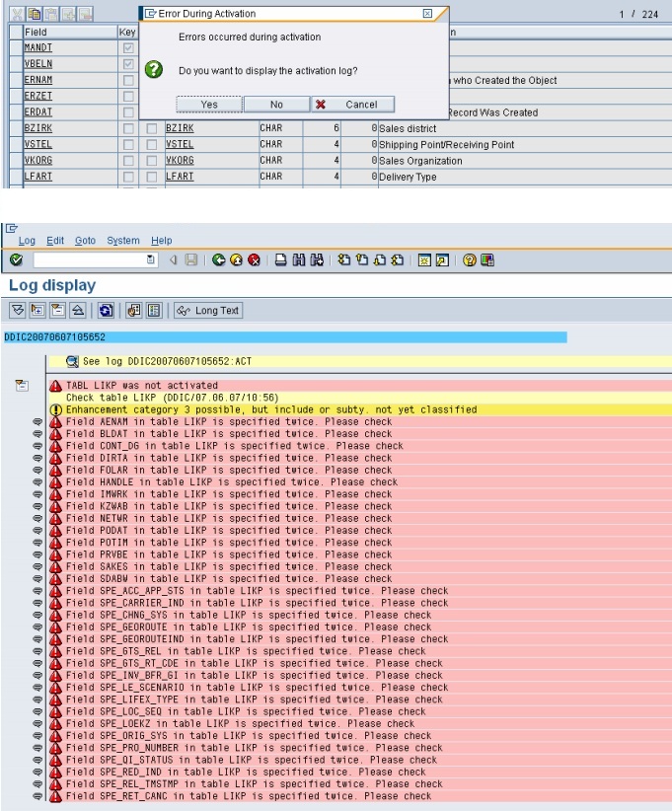Select the Enhancement category 3 possible warning line
Image resolution: width=672 pixels, height=811 pixels.
360,409
